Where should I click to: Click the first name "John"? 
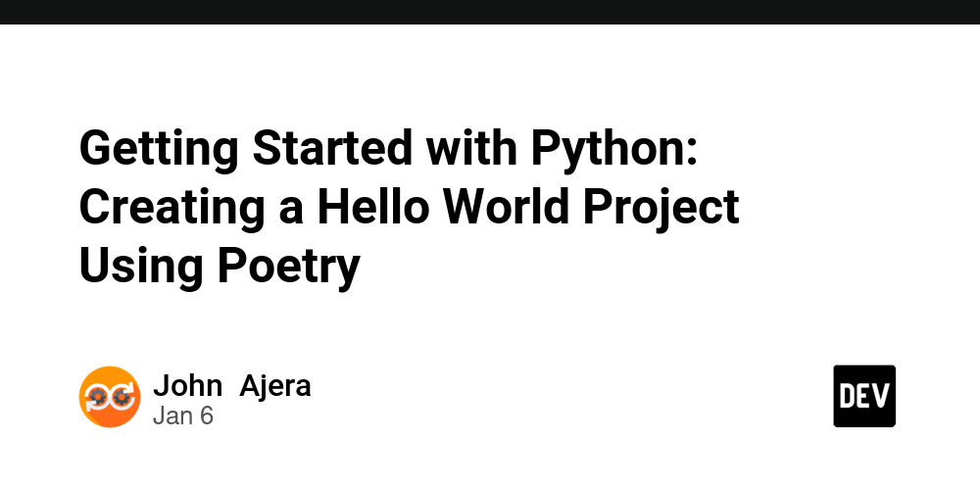pos(188,385)
